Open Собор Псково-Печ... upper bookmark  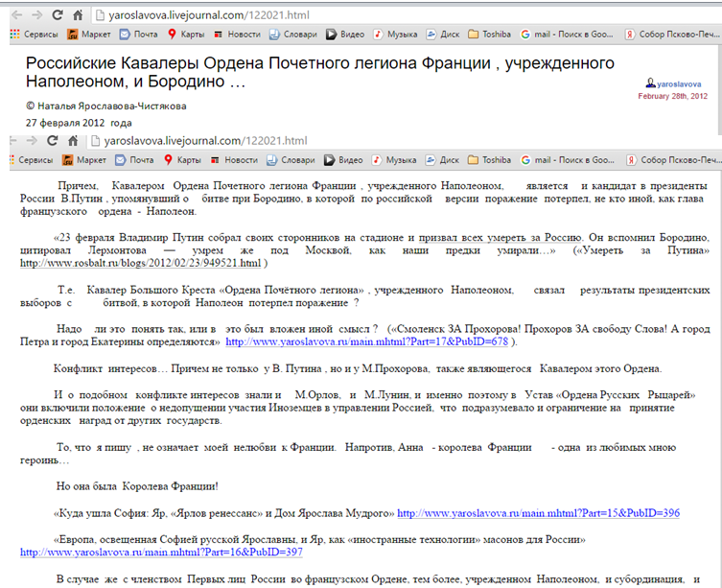point(672,35)
